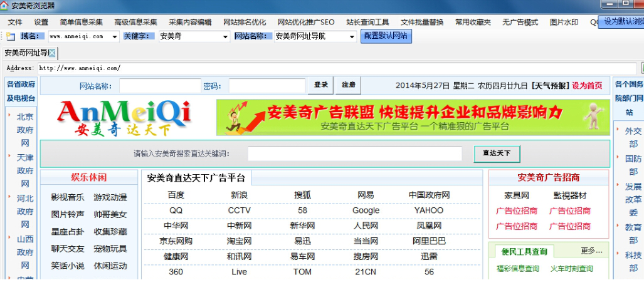Viewport: 644px width, 290px height.
Task: Click the AnMeiQi 安美奇达天下 logo
Action: point(124,118)
